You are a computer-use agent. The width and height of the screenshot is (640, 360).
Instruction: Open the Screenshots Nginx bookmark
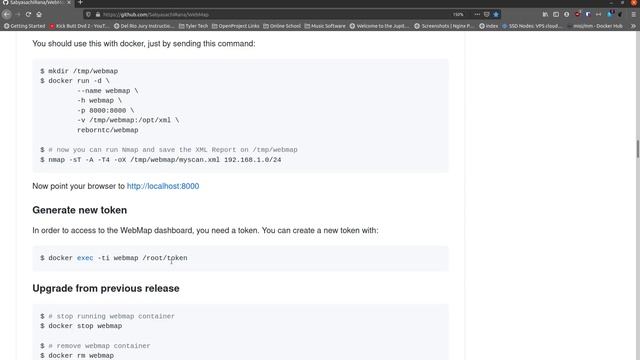click(x=444, y=26)
